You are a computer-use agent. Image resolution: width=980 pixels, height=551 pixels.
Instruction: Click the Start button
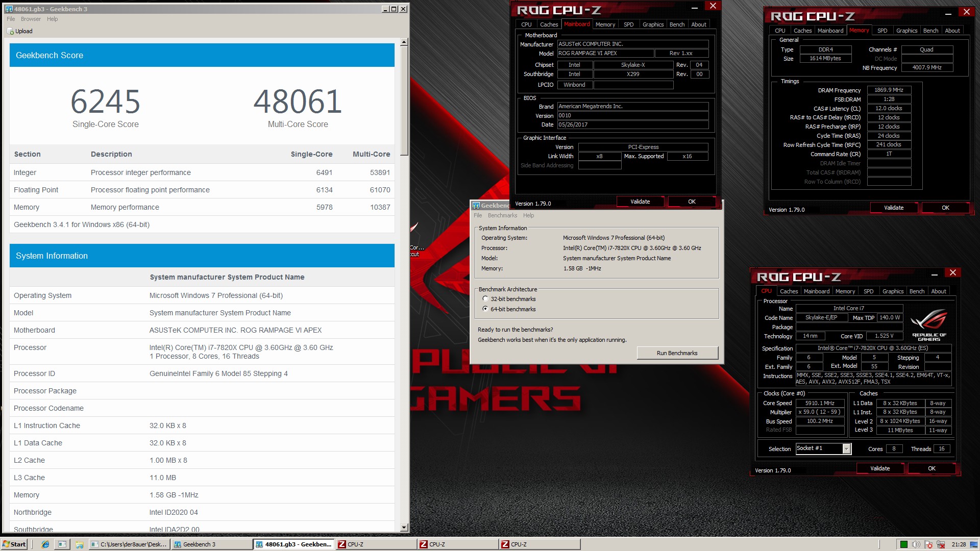(x=14, y=544)
